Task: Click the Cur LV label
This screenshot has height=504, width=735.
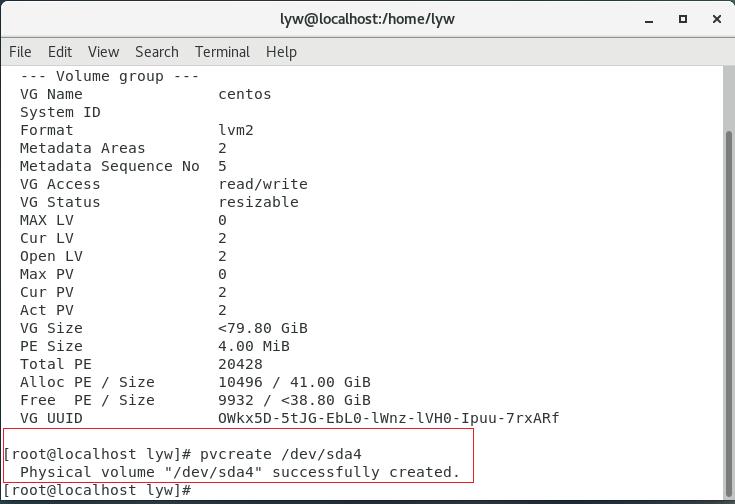Action: pos(47,238)
